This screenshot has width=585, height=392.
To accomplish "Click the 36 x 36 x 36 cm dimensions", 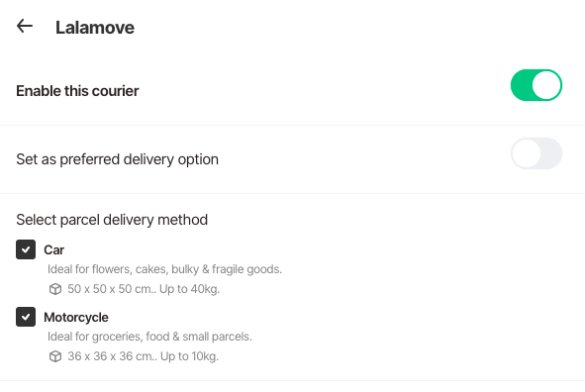I will click(x=112, y=356).
